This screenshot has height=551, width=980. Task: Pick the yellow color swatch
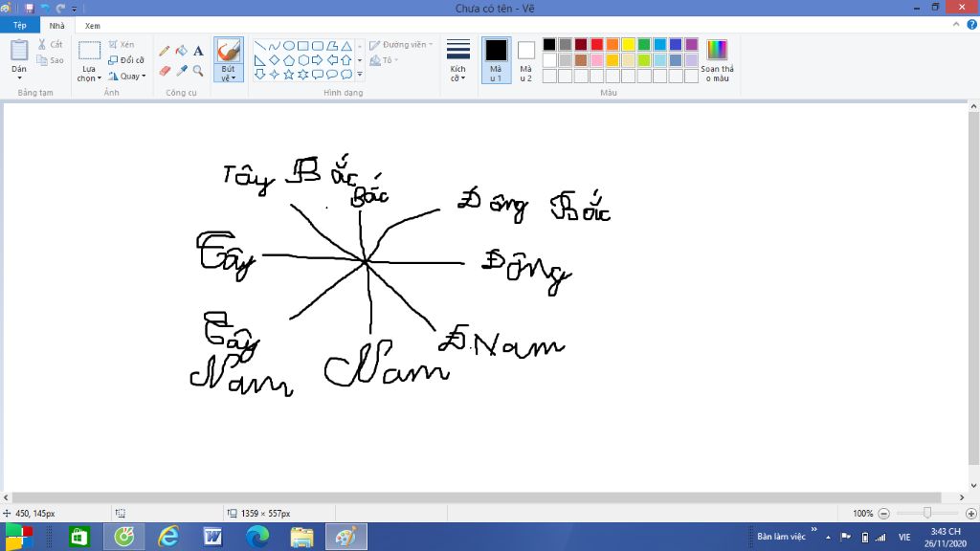[x=628, y=44]
